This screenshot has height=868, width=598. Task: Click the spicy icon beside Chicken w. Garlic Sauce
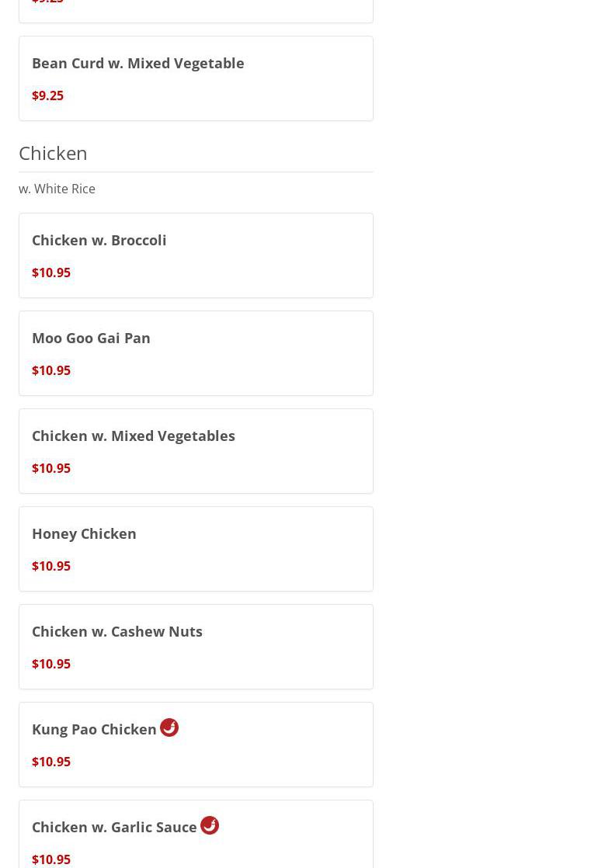(x=210, y=825)
